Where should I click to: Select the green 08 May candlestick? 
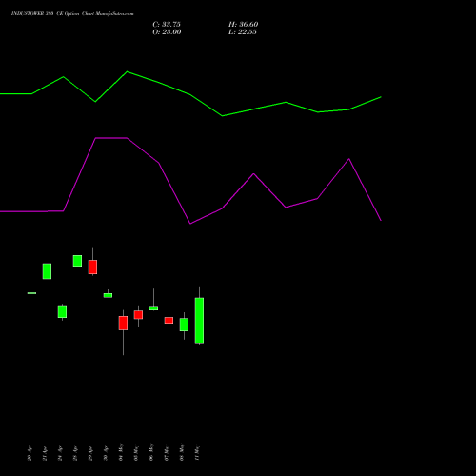click(x=184, y=325)
